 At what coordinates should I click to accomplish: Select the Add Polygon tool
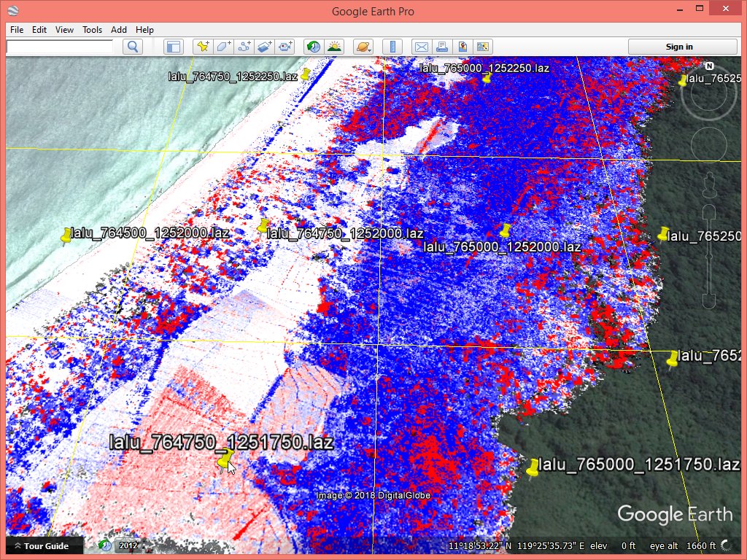pos(224,47)
